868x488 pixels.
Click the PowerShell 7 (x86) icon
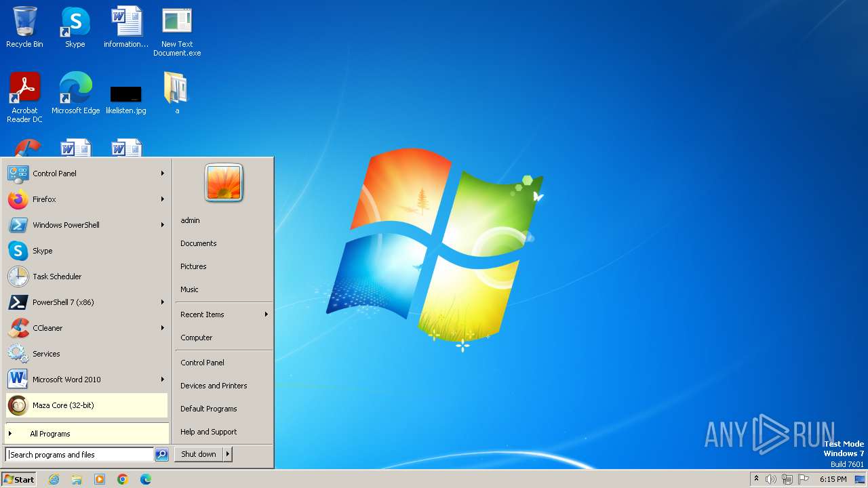pos(18,302)
